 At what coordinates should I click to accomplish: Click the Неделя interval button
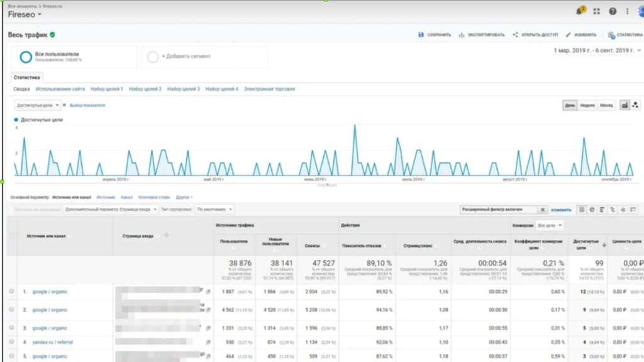587,105
